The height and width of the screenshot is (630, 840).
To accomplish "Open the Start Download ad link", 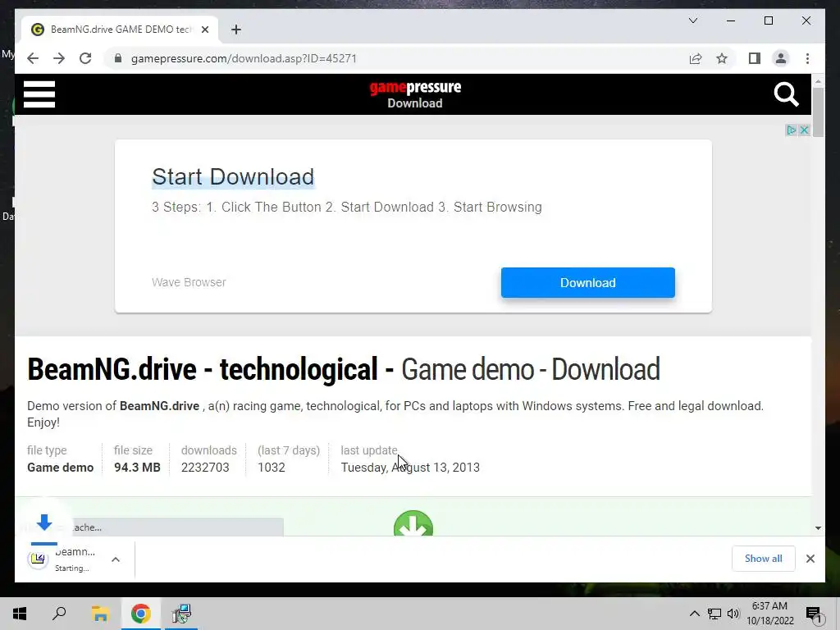I will point(233,177).
